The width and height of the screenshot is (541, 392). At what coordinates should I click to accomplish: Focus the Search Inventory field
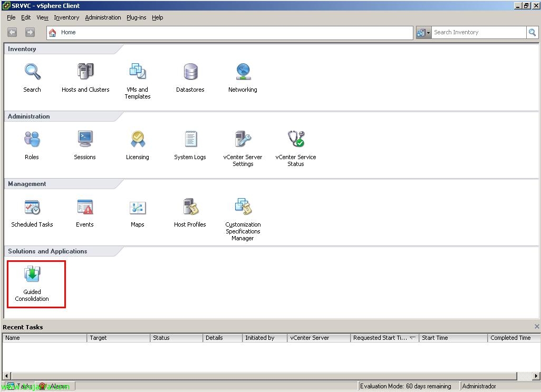tap(479, 33)
